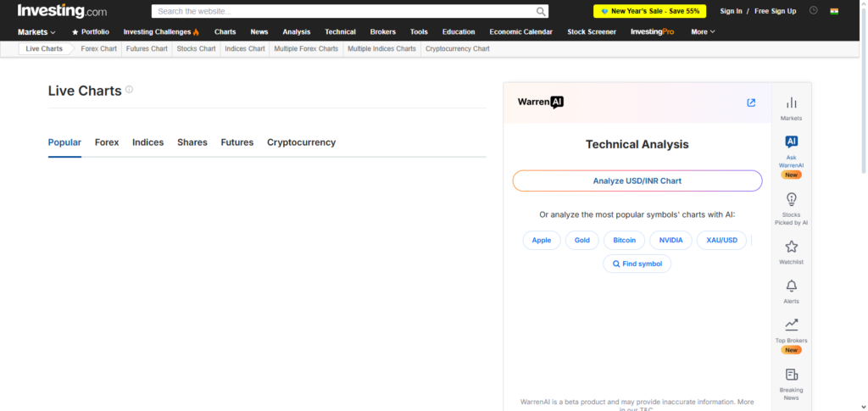Open WarrenAI in new window icon
868x411 pixels.
click(x=751, y=103)
